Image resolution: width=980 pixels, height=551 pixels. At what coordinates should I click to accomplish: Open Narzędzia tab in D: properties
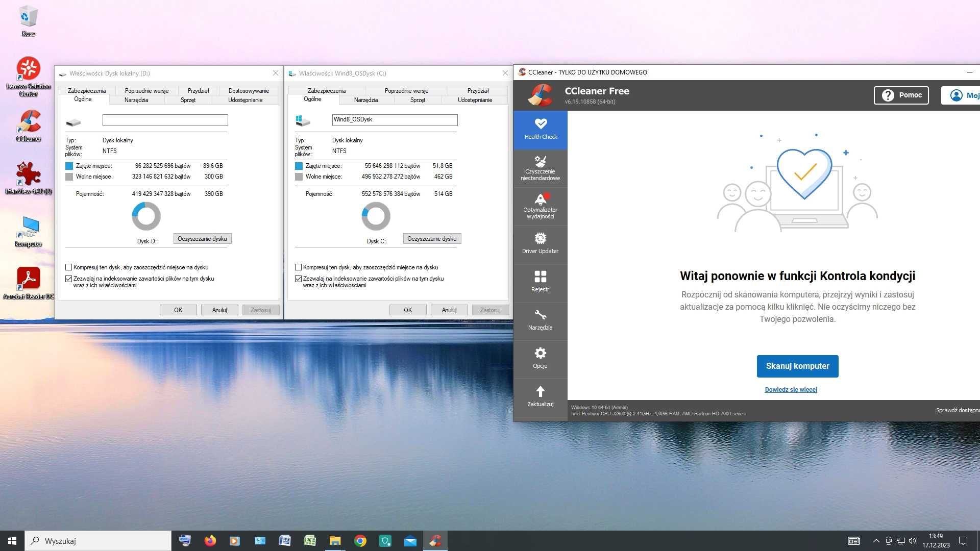click(136, 100)
